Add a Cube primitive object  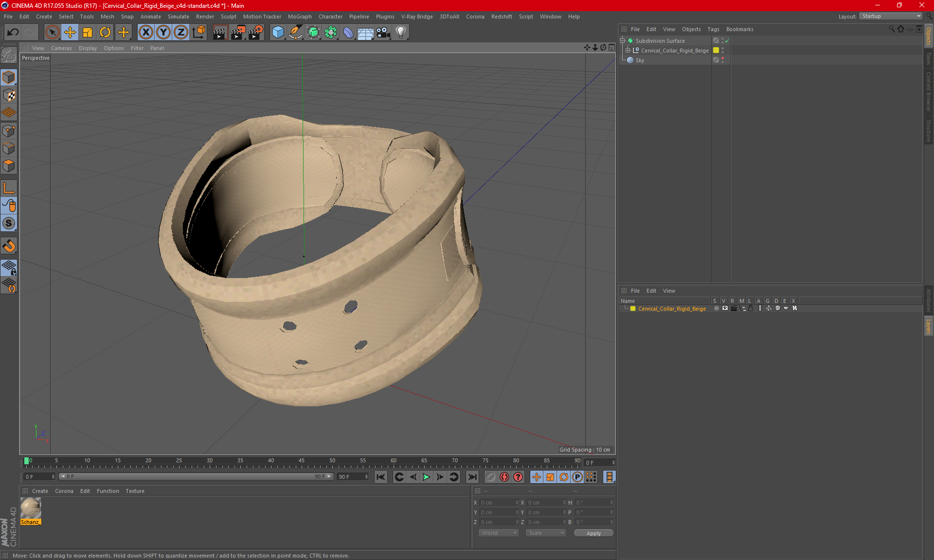pos(278,32)
